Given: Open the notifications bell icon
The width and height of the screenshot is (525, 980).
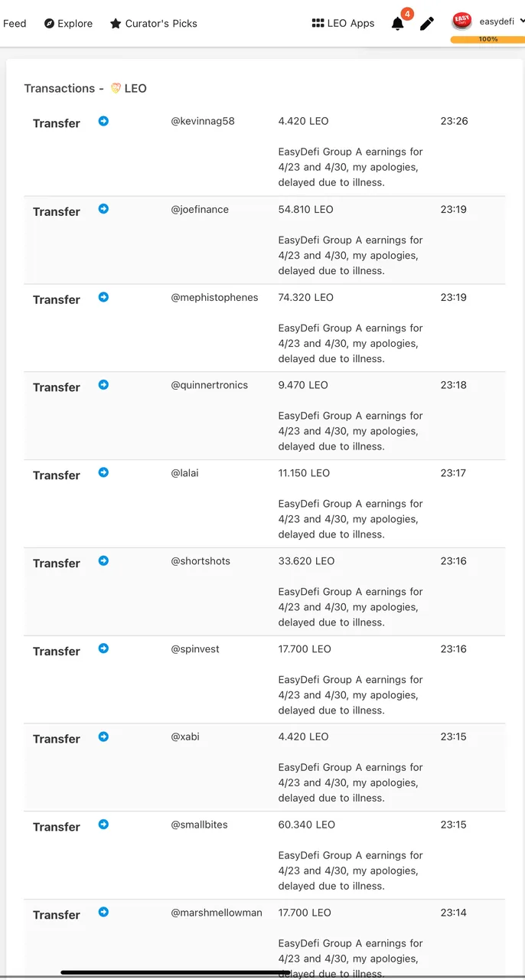Looking at the screenshot, I should tap(398, 24).
